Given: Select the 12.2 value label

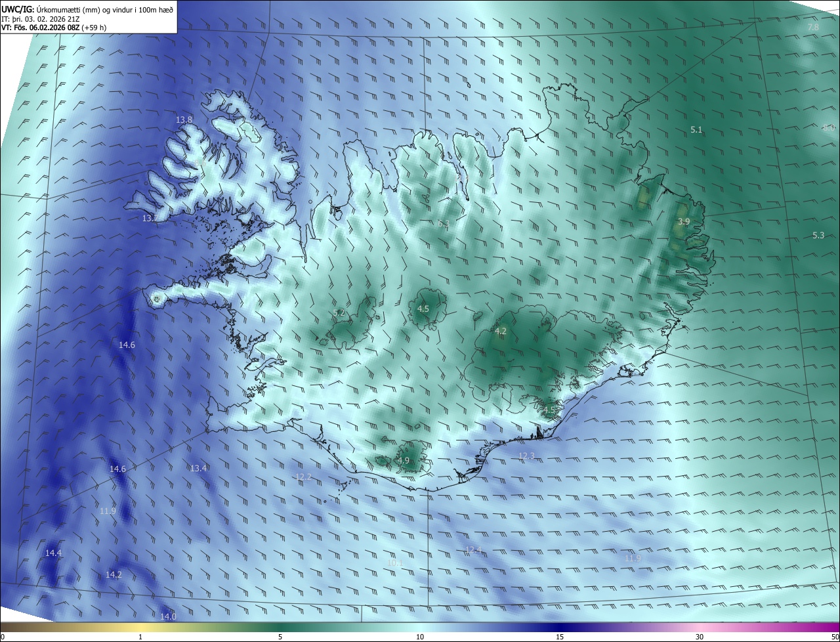Looking at the screenshot, I should point(303,477).
